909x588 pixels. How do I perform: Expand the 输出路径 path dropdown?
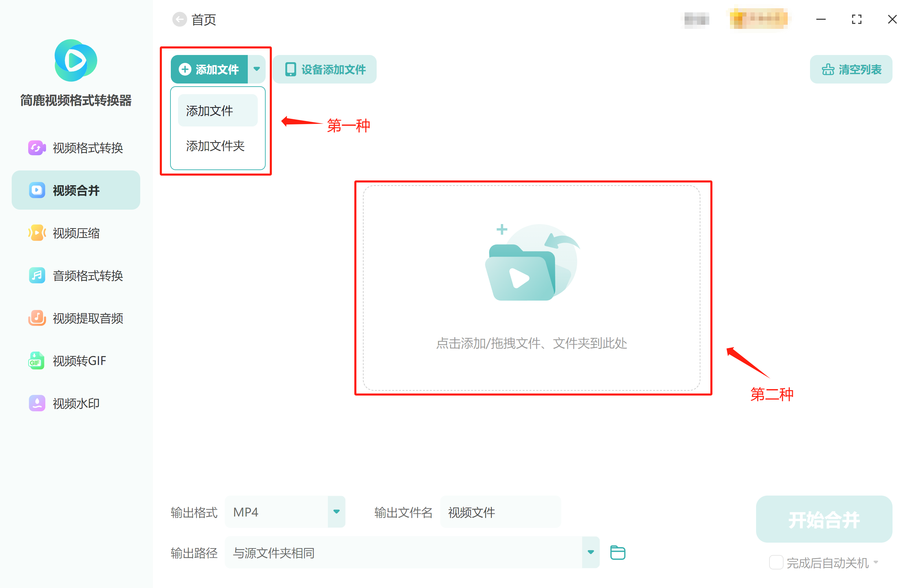pyautogui.click(x=591, y=552)
